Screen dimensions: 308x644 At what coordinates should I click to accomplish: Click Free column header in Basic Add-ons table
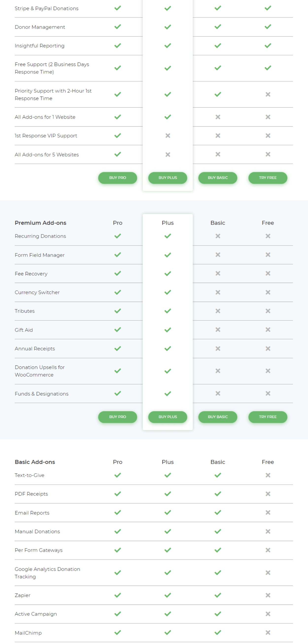268,462
